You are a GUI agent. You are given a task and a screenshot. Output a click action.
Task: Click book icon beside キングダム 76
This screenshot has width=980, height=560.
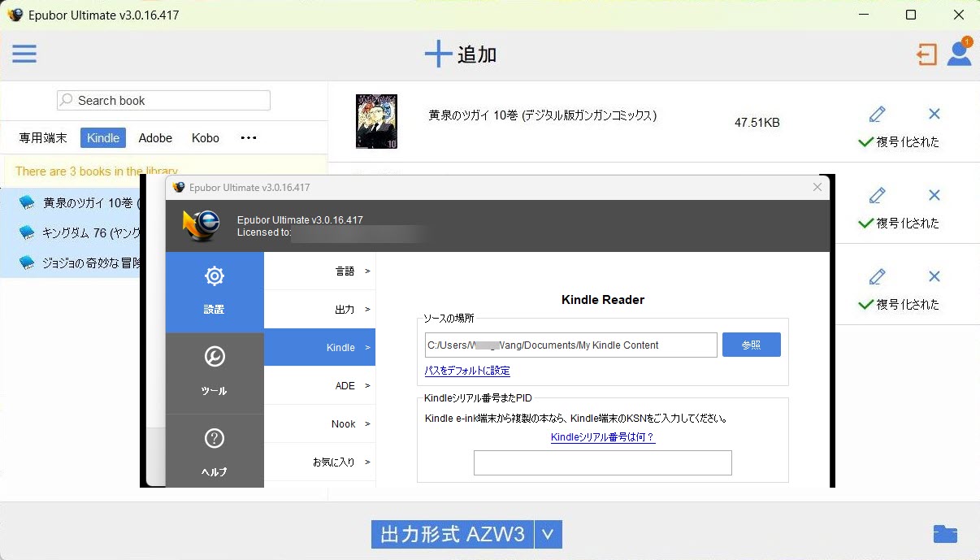[27, 232]
